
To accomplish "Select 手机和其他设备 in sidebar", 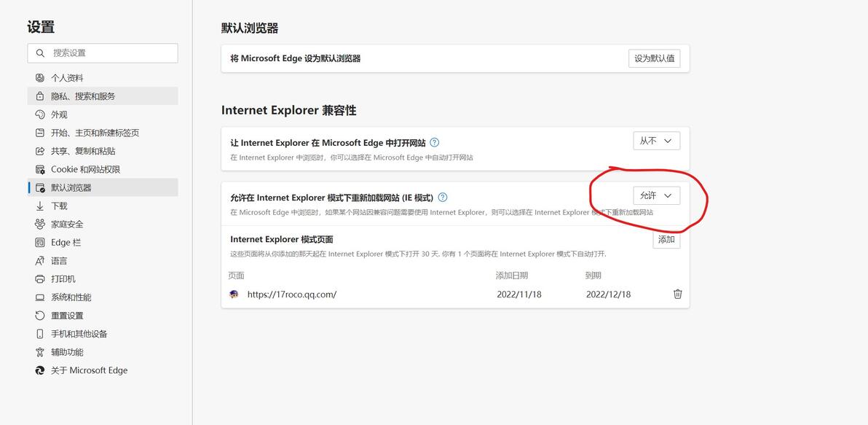I will pos(103,334).
